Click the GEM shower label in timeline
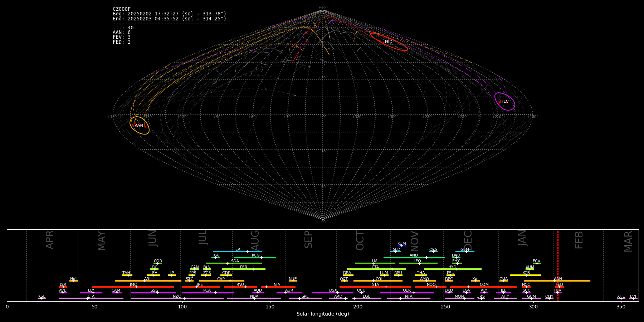 [x=465, y=250]
